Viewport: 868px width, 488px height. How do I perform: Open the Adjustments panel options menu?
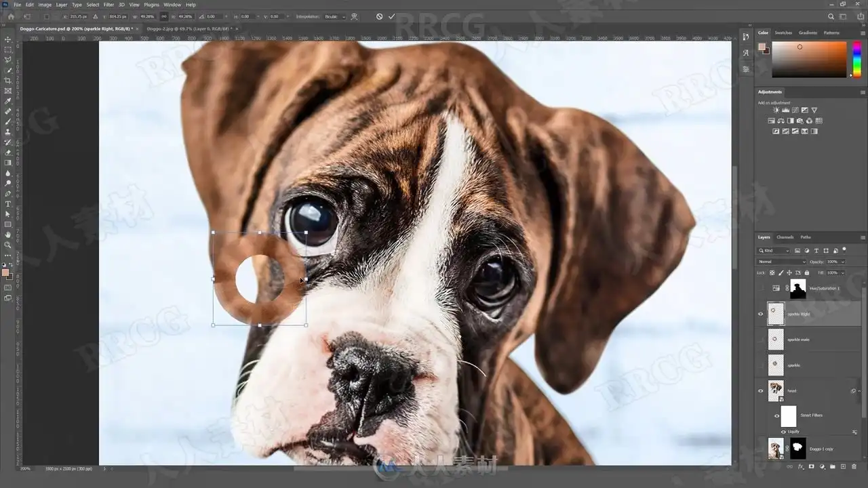(x=863, y=91)
